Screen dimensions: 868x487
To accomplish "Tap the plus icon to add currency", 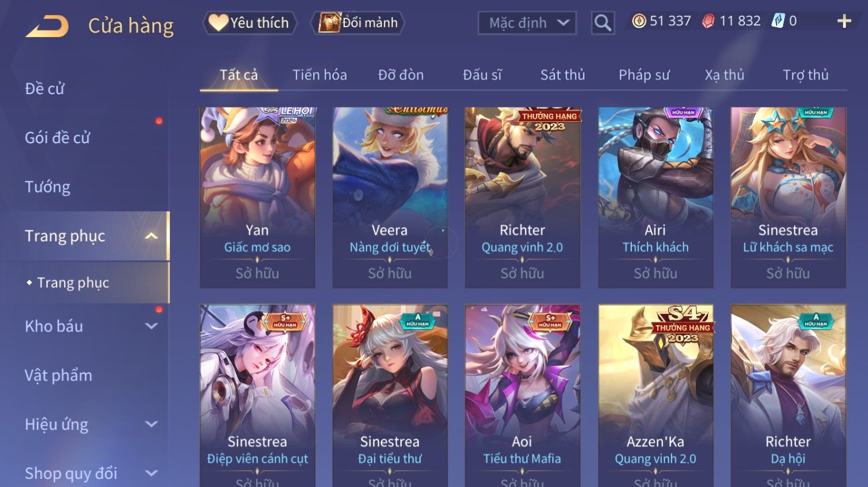I will tap(844, 21).
